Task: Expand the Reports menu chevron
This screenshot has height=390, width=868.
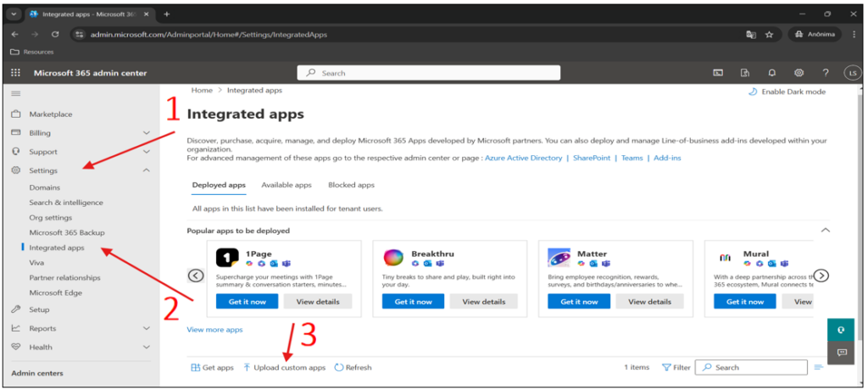Action: [x=146, y=328]
